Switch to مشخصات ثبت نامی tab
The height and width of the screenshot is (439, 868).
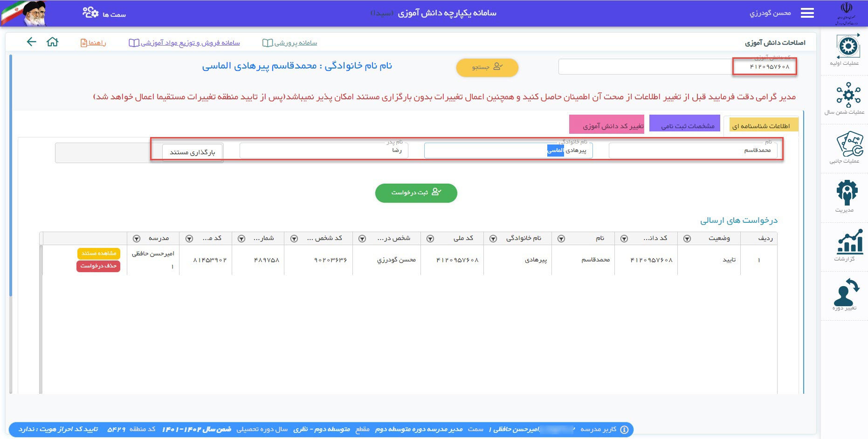click(x=684, y=124)
